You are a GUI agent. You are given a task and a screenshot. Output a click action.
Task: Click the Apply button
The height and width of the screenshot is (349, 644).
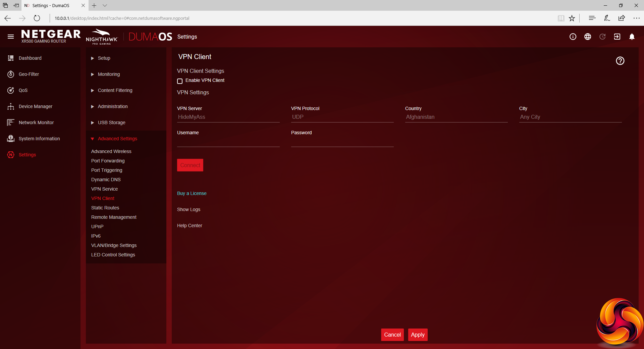[x=418, y=335]
